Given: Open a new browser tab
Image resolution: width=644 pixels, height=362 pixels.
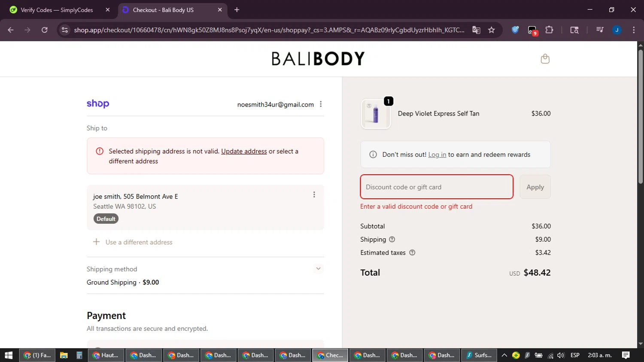Looking at the screenshot, I should [237, 10].
